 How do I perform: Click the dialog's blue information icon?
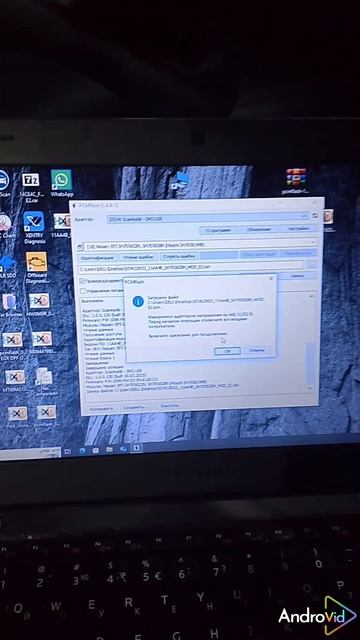point(138,301)
